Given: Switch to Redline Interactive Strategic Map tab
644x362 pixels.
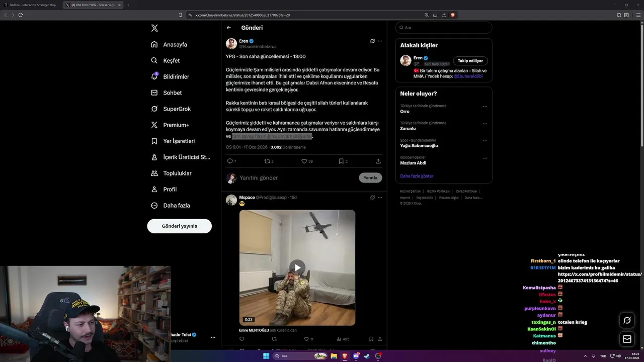Looking at the screenshot, I should pos(32,5).
